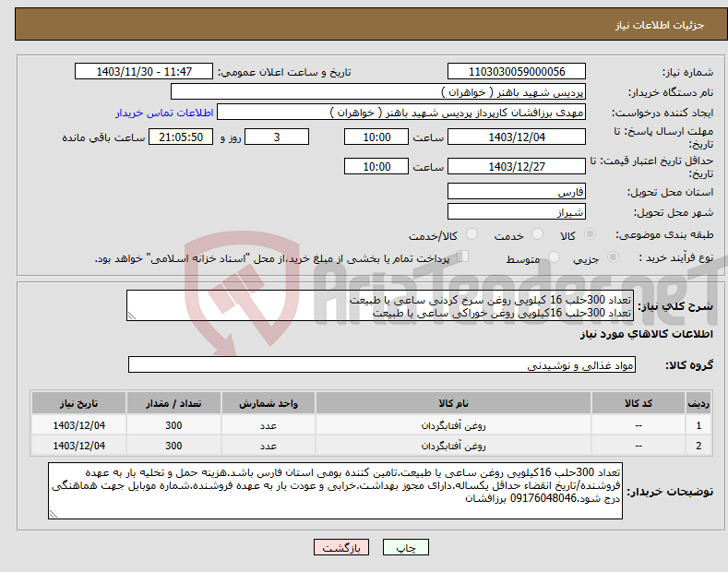
Task: Click روغن آفتابگردان in row 2
Action: point(453,446)
